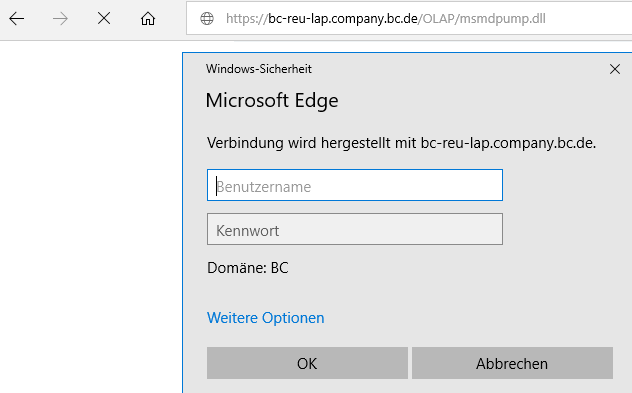Go back using the browser back arrow
The width and height of the screenshot is (632, 393).
click(17, 19)
